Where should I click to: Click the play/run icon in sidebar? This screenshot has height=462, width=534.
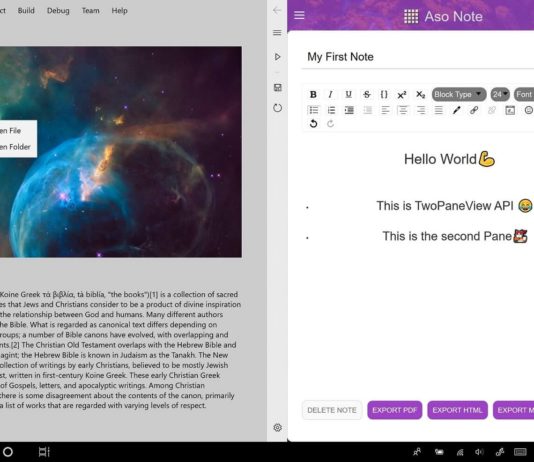point(278,57)
